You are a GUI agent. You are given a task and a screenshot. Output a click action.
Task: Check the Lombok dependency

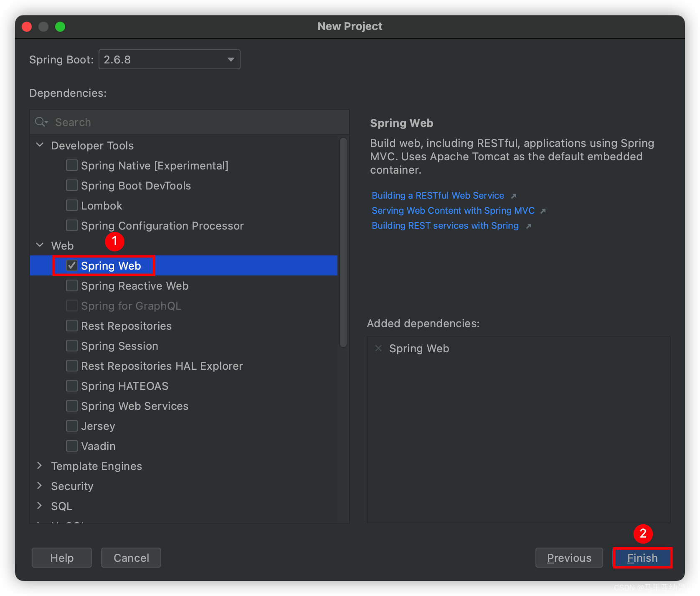point(71,205)
